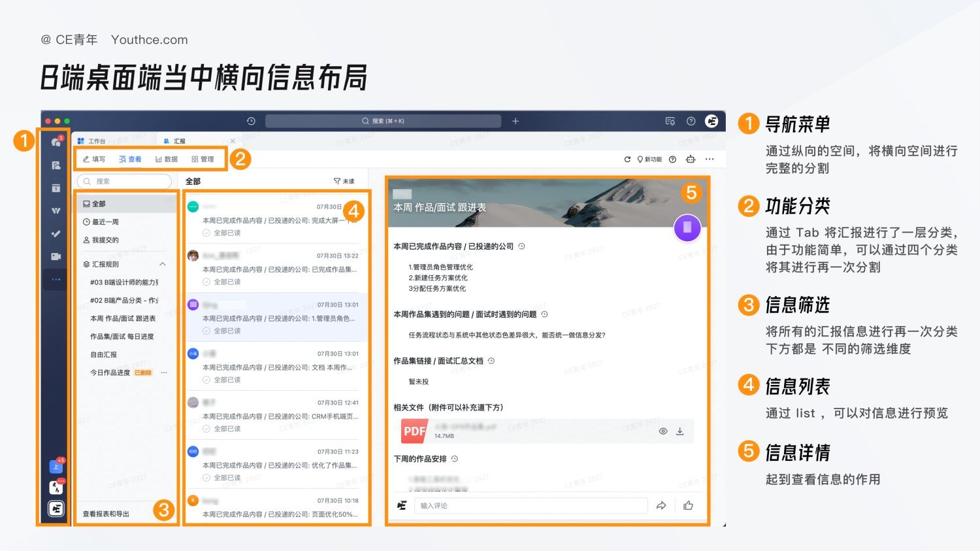Select 全部 filter in sidebar

[126, 204]
